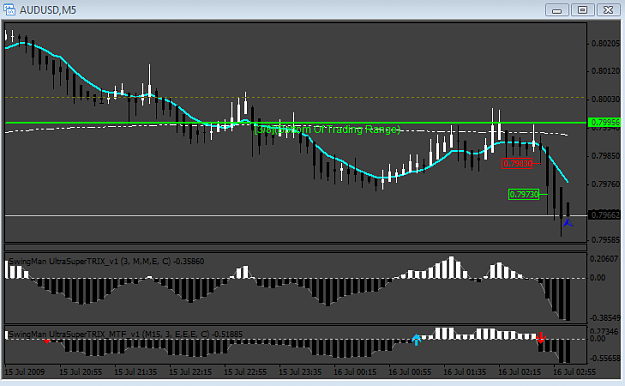Click the 16 Jul 00:15 time label
Screen dimensions: 625x386
pos(355,372)
